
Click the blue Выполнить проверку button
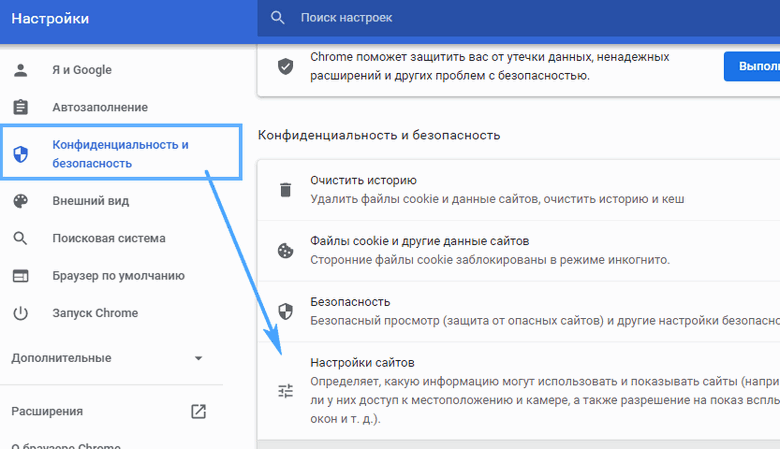pyautogui.click(x=752, y=66)
